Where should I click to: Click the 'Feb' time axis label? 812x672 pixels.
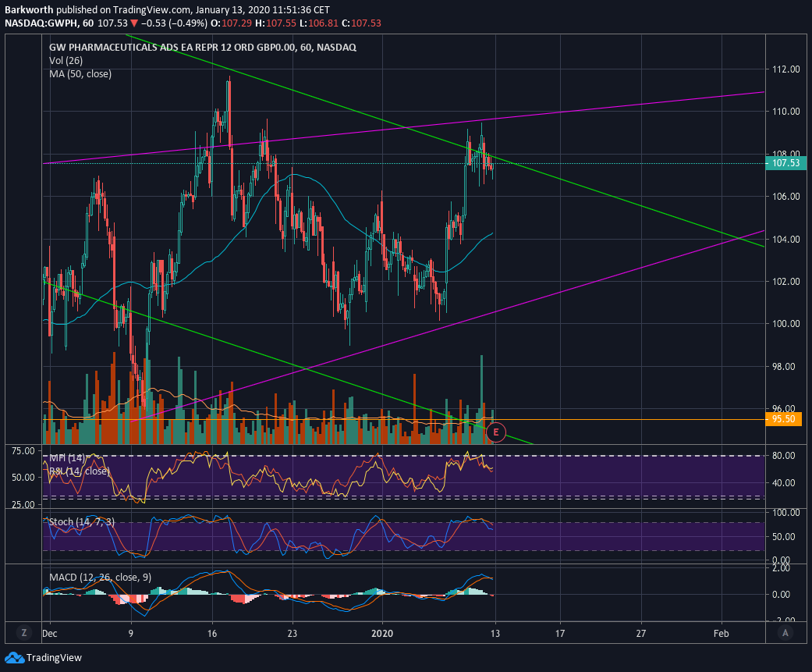click(x=721, y=633)
